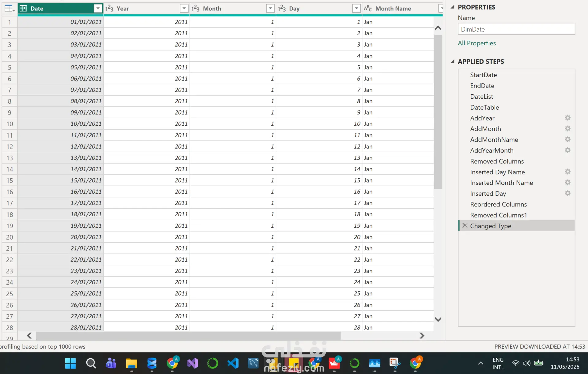Open settings gear for the Inserted Day step
This screenshot has width=588, height=374.
point(567,193)
